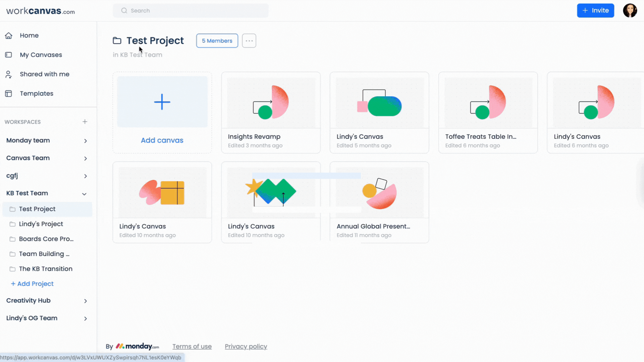644x362 pixels.
Task: Open Lindy's Canvas with orange table thumbnail
Action: [162, 202]
